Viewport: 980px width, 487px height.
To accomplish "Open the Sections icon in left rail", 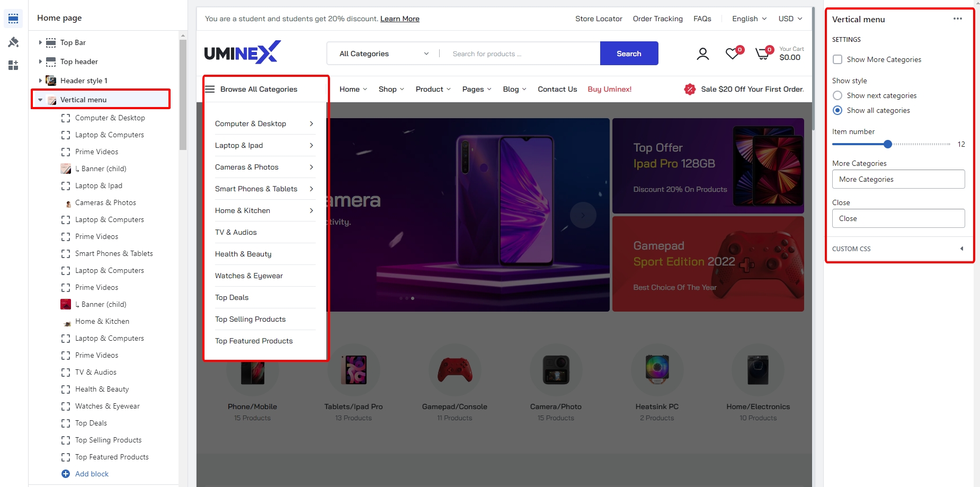I will click(13, 19).
